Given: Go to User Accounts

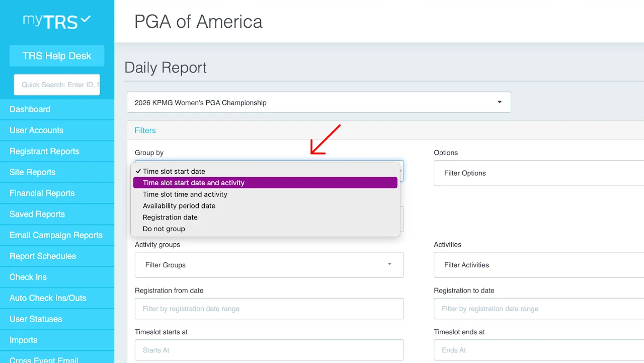Looking at the screenshot, I should tap(57, 130).
